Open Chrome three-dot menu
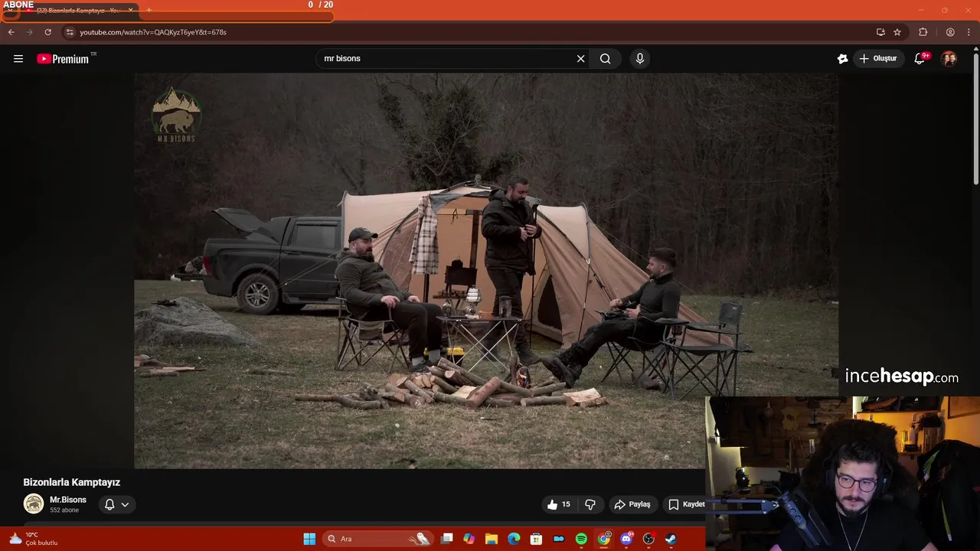The image size is (980, 551). 969,32
